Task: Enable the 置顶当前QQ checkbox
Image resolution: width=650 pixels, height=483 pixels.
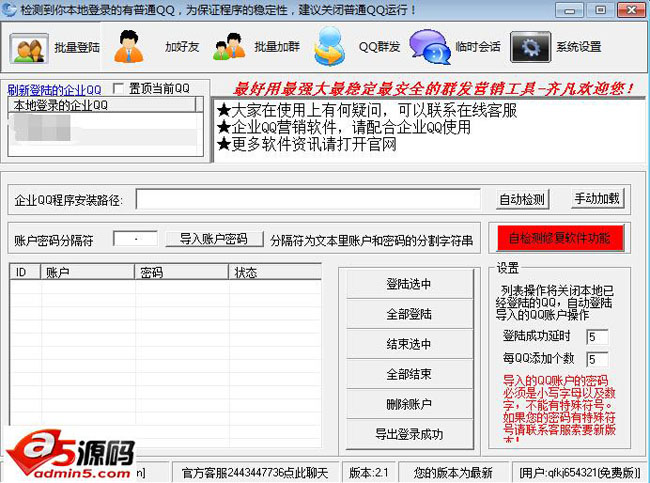Action: [120, 88]
